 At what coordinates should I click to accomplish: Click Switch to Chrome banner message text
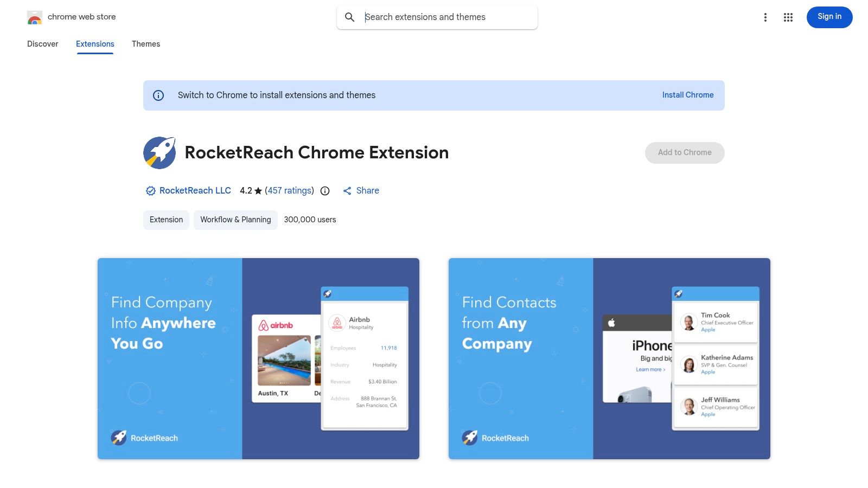[x=277, y=95]
